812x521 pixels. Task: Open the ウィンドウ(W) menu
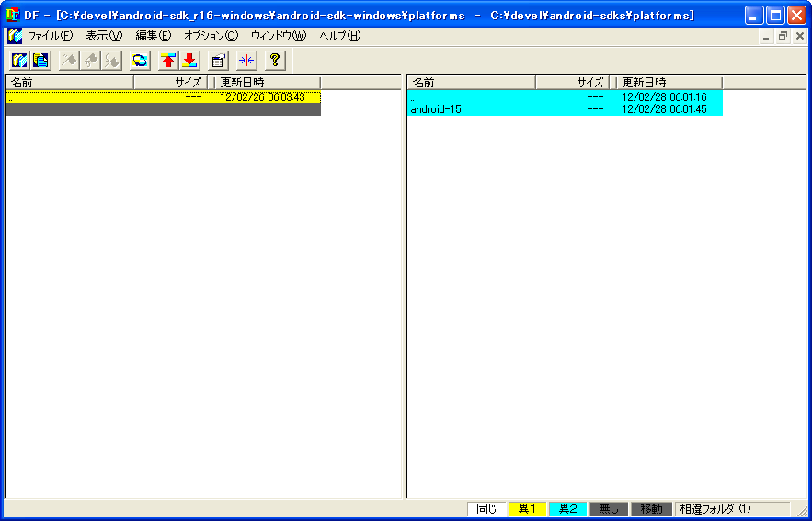[x=279, y=36]
